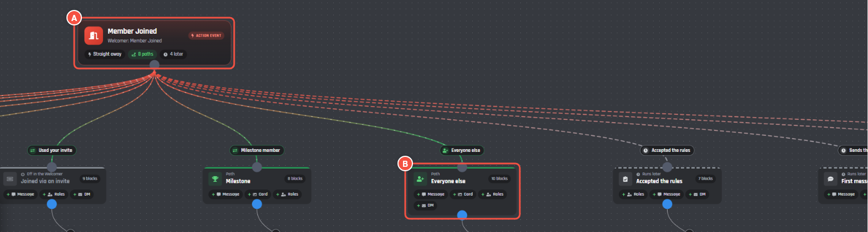This screenshot has width=868, height=232.
Task: Click the ticket icon on Joined via an invite
Action: click(11, 179)
